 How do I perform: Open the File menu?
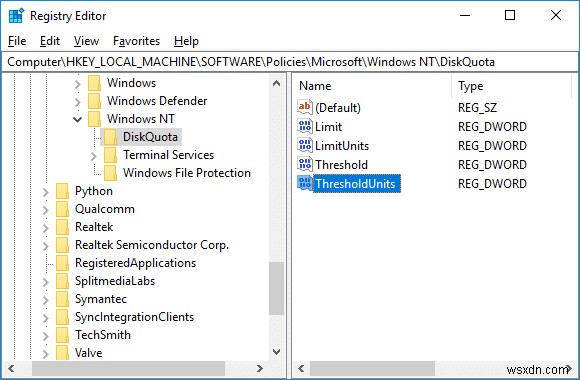click(x=17, y=41)
